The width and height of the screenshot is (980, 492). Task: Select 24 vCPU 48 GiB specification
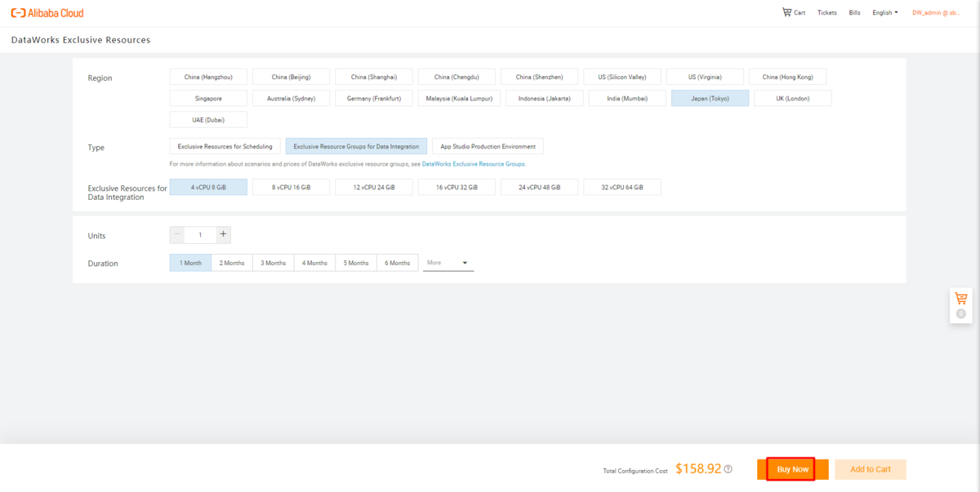point(539,187)
